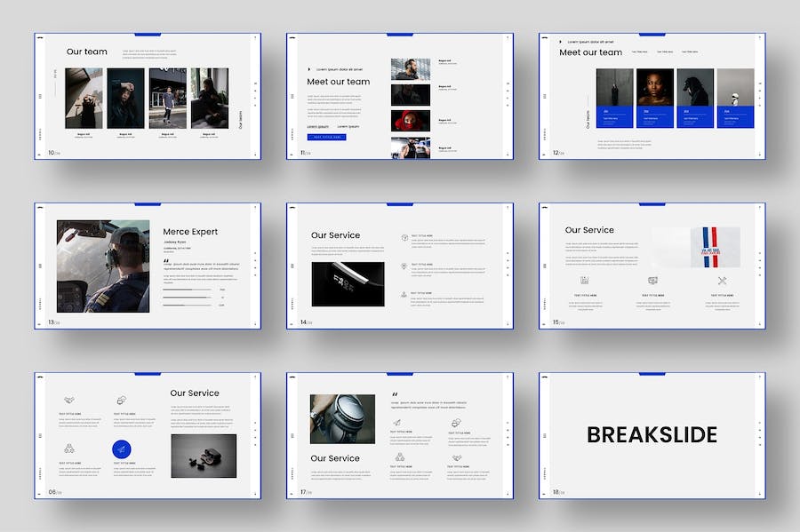Click the blue top tab on BREAKSLIDE slide
Screen dimensions: 800x532
[652, 374]
